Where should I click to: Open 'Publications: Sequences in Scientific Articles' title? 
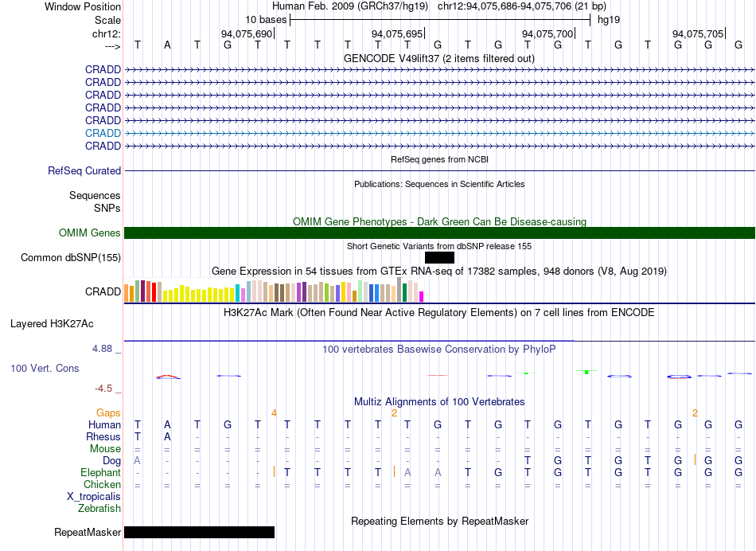pos(439,184)
